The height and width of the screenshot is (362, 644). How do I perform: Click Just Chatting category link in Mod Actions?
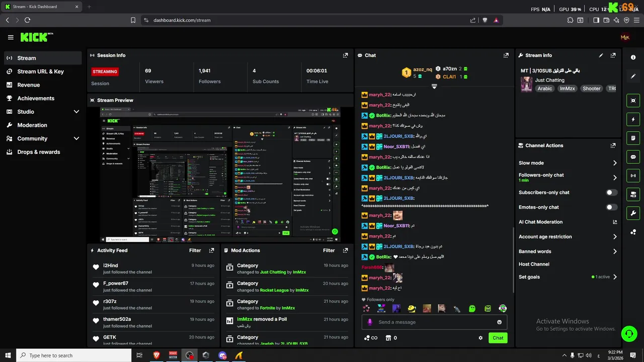tap(273, 272)
